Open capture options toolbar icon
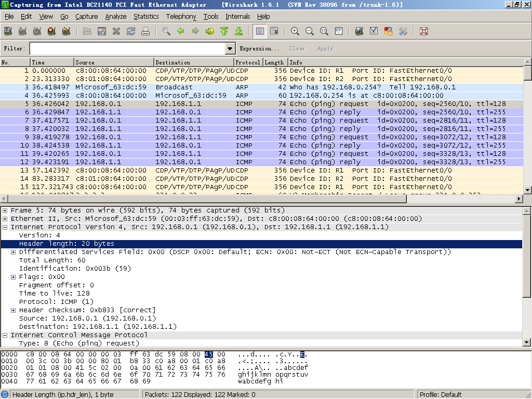The height and width of the screenshot is (399, 532). coord(22,31)
